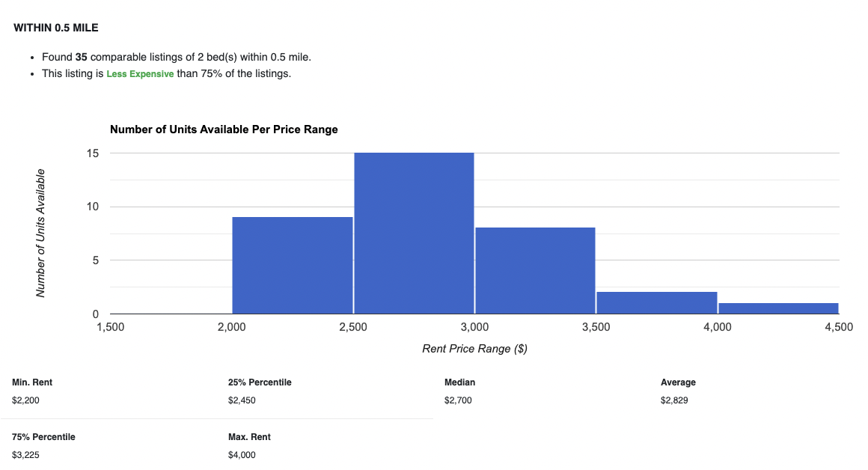868x470 pixels.
Task: Click the 25% Percentile value $2,450
Action: tap(242, 400)
